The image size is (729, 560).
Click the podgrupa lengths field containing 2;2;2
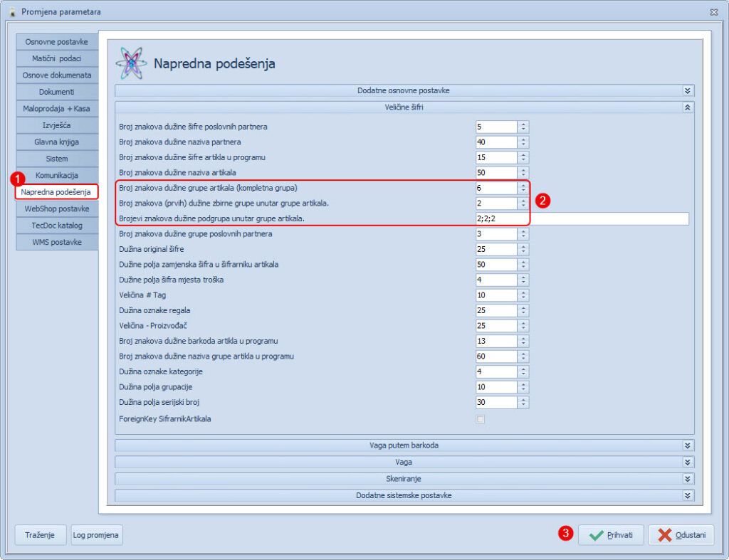(x=582, y=219)
